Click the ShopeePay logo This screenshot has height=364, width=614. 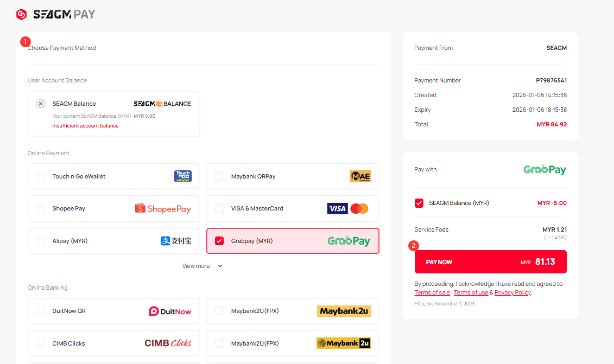click(163, 209)
